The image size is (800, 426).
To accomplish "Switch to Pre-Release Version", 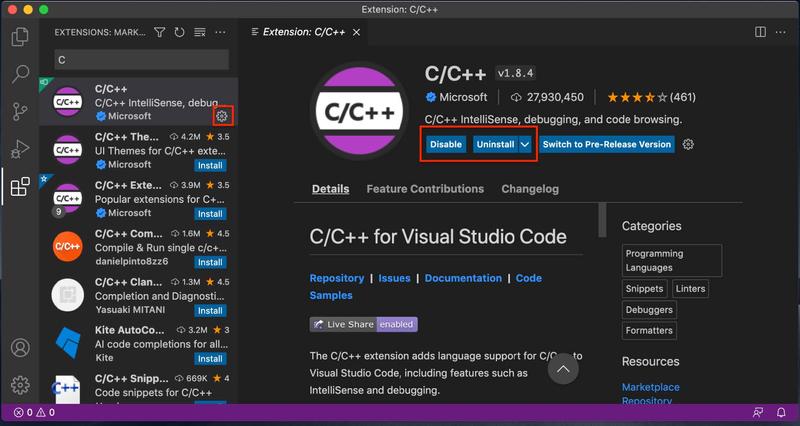I will (606, 144).
